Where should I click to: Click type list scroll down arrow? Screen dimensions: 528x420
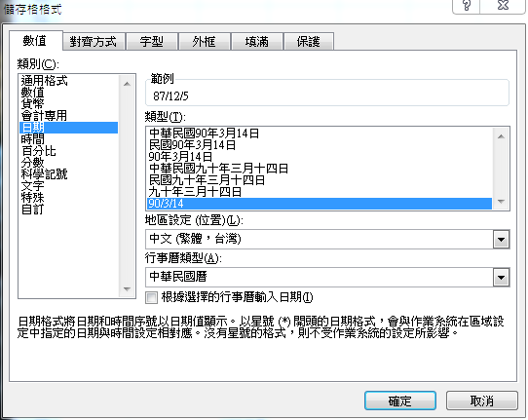click(x=501, y=202)
